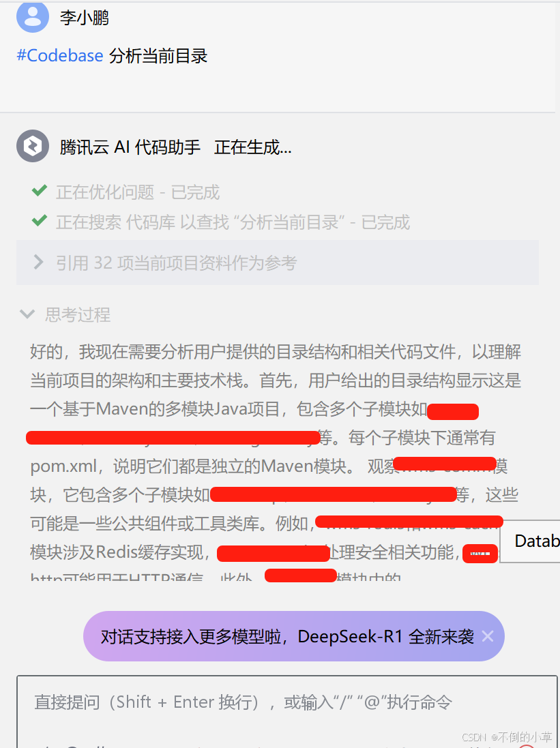Screen dimensions: 560x748
Task: Click the 正在生成... status text
Action: click(x=253, y=147)
